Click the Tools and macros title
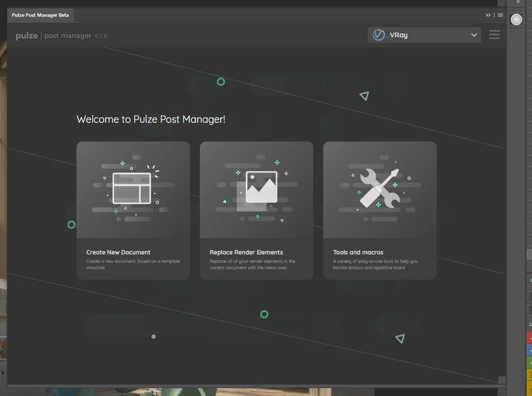Image resolution: width=532 pixels, height=396 pixels. click(x=358, y=252)
